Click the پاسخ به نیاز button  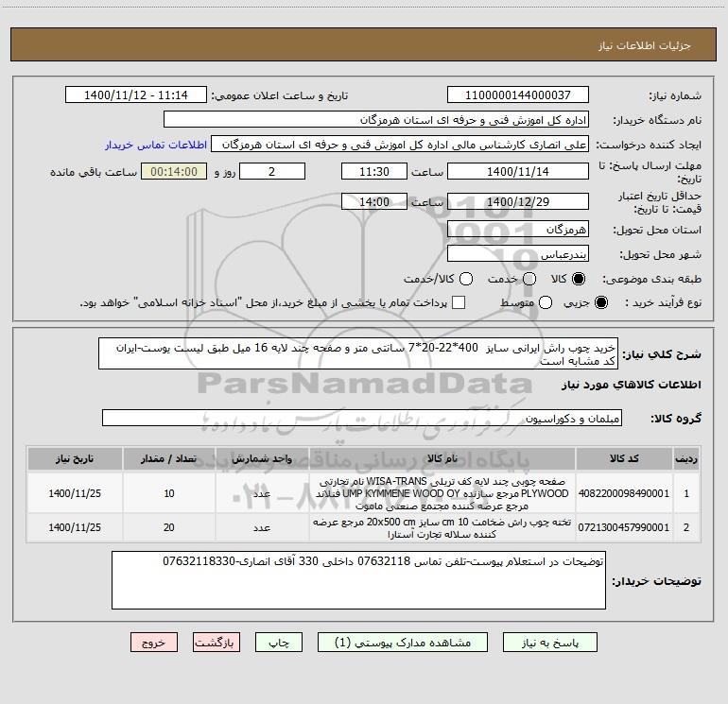click(x=550, y=643)
